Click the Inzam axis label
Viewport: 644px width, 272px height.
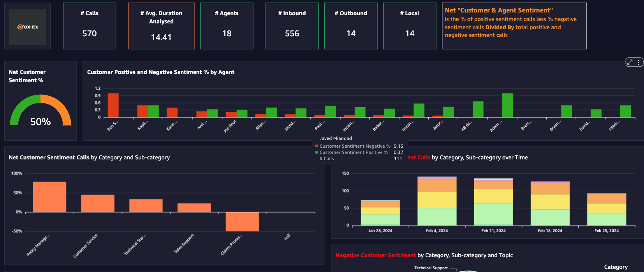348,126
